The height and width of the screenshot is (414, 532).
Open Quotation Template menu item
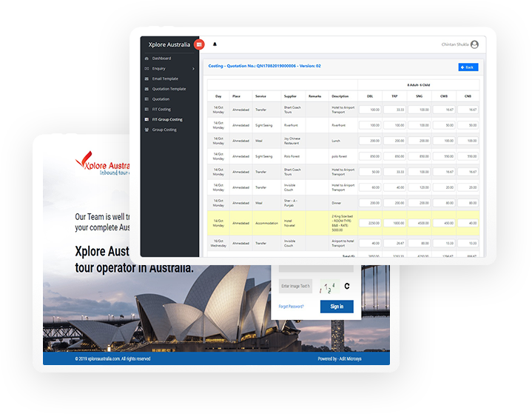click(x=169, y=89)
